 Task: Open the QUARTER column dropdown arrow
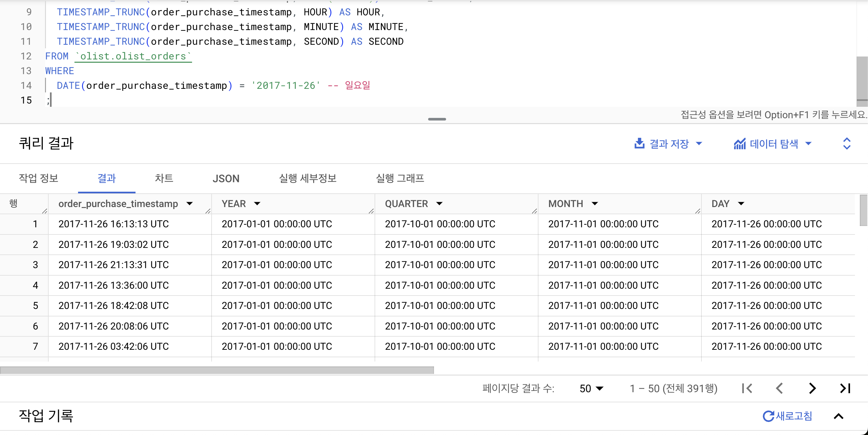[x=439, y=203]
